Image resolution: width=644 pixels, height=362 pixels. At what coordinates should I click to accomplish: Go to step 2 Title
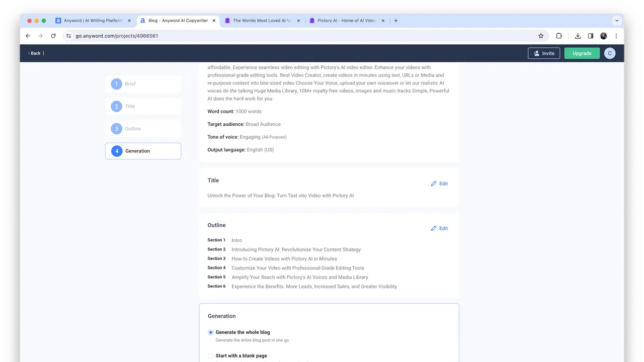click(143, 106)
